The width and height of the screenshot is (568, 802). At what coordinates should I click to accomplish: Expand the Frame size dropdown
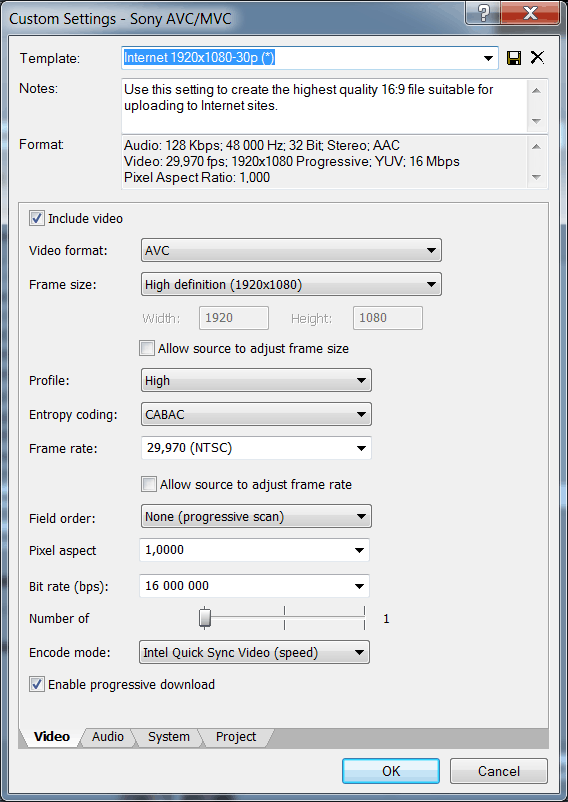[291, 284]
